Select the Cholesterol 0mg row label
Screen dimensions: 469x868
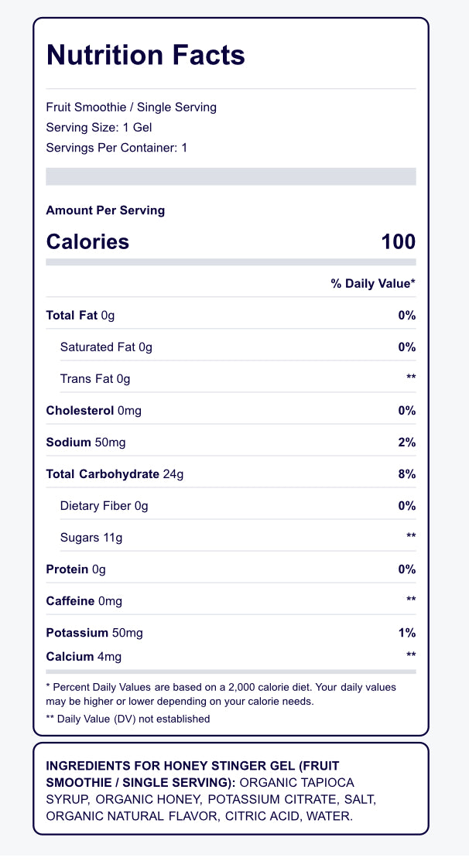(94, 411)
